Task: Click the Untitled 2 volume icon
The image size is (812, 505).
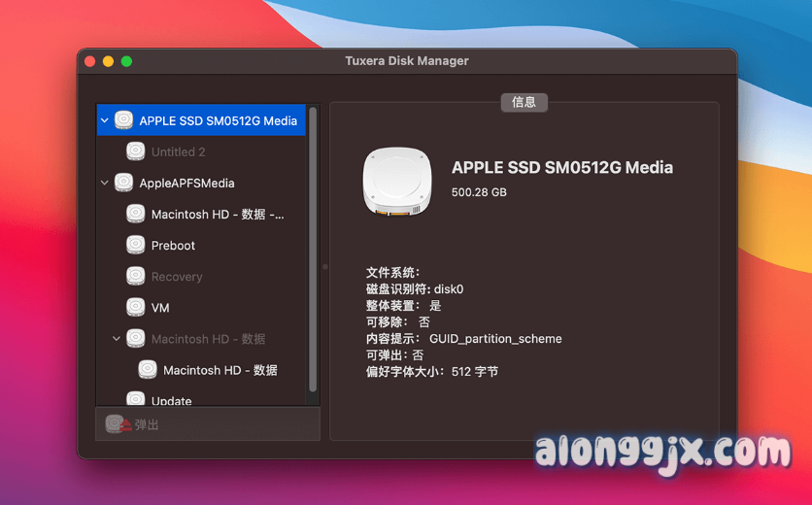Action: [x=136, y=151]
